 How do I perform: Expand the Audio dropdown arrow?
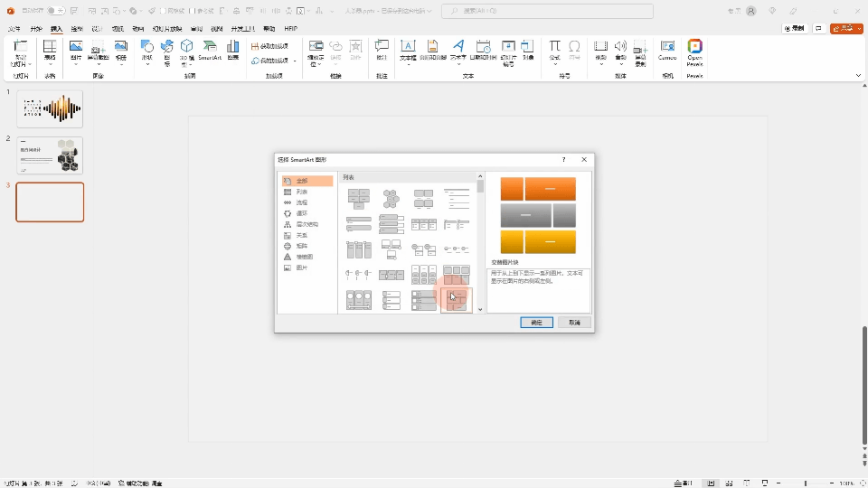tap(621, 65)
